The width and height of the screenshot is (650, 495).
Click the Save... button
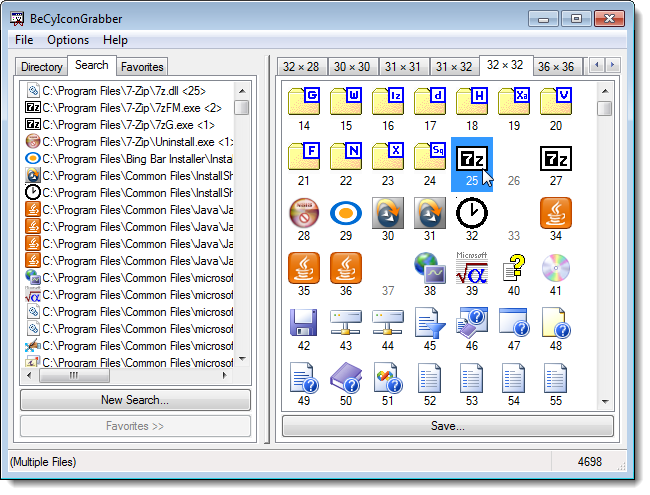(x=448, y=426)
